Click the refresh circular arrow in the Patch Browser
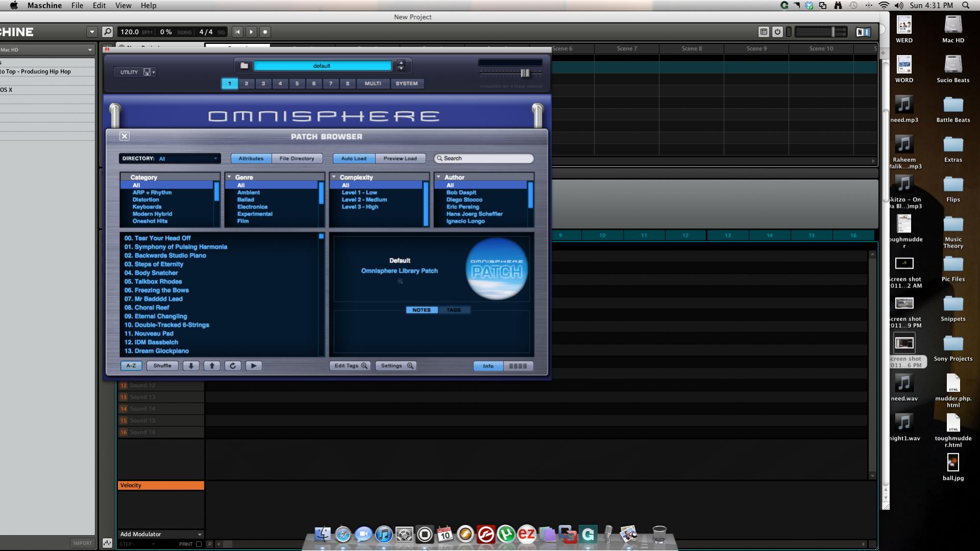Screen dimensions: 980x551 233,366
